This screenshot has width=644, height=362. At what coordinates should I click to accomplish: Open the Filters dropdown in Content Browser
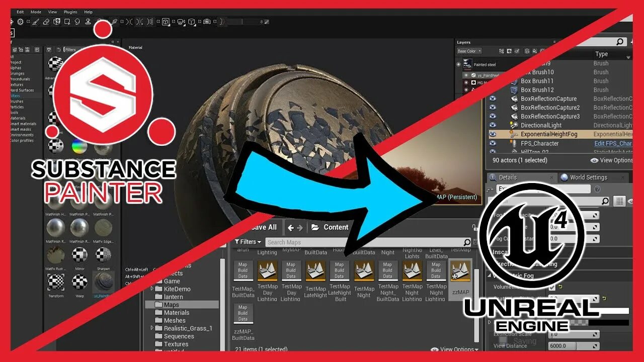coord(248,242)
